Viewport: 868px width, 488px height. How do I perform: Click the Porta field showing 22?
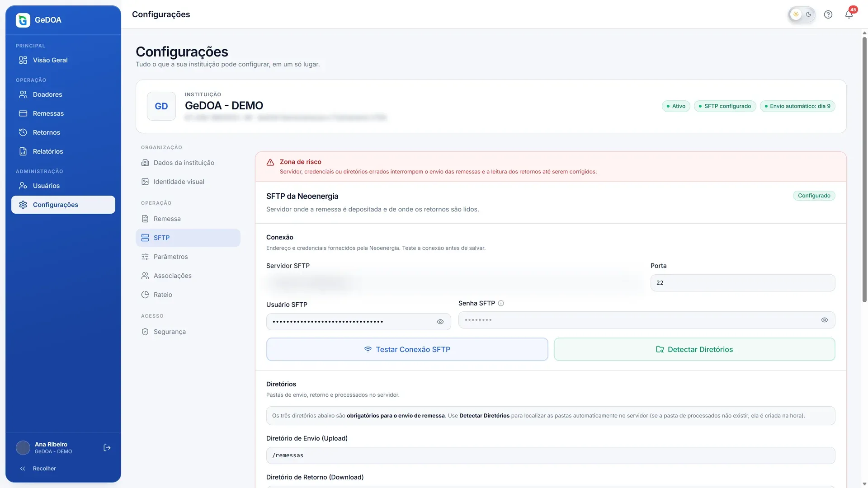point(743,283)
